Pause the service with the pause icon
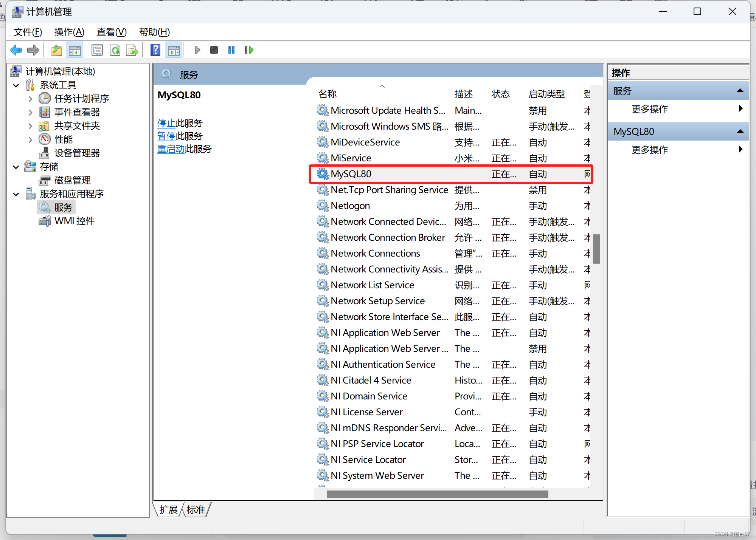The image size is (756, 540). 231,50
